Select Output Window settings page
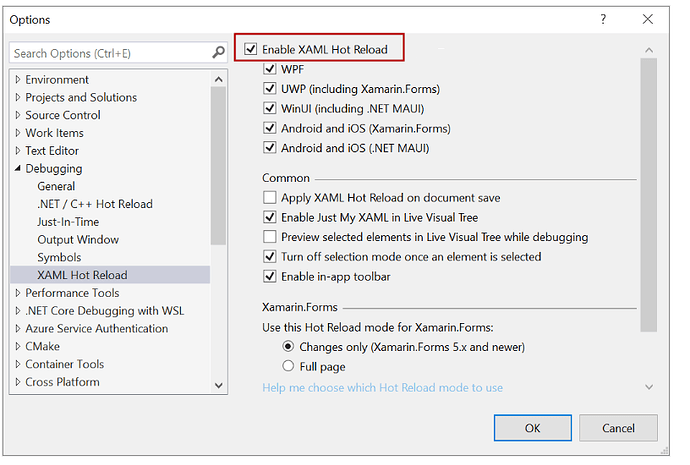Screen dimensions: 690x465 pos(78,240)
